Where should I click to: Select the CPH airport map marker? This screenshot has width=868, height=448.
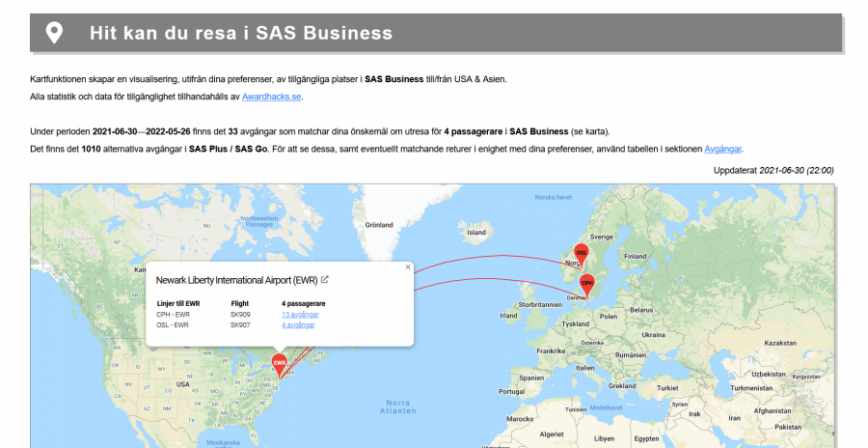tap(586, 284)
